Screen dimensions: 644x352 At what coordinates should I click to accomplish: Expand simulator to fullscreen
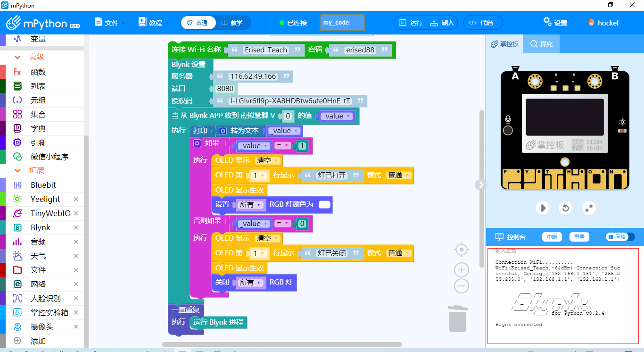pos(588,208)
